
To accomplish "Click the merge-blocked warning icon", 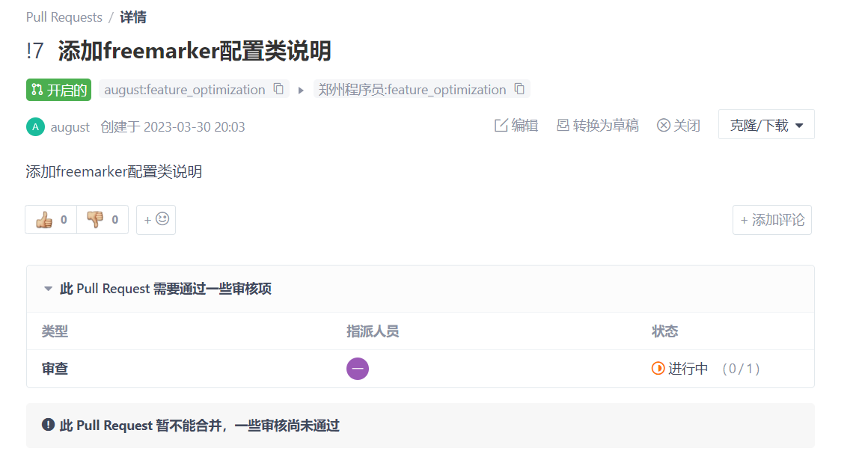I will (x=49, y=426).
